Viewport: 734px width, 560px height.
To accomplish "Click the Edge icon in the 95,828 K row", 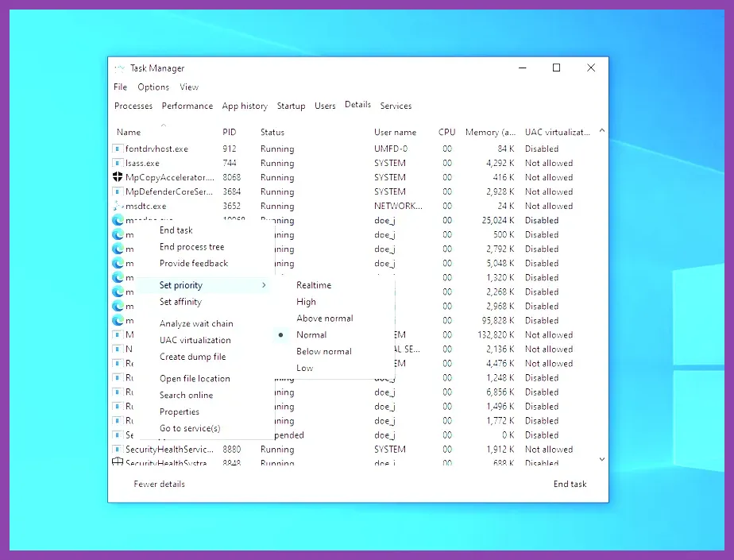I will [x=118, y=320].
